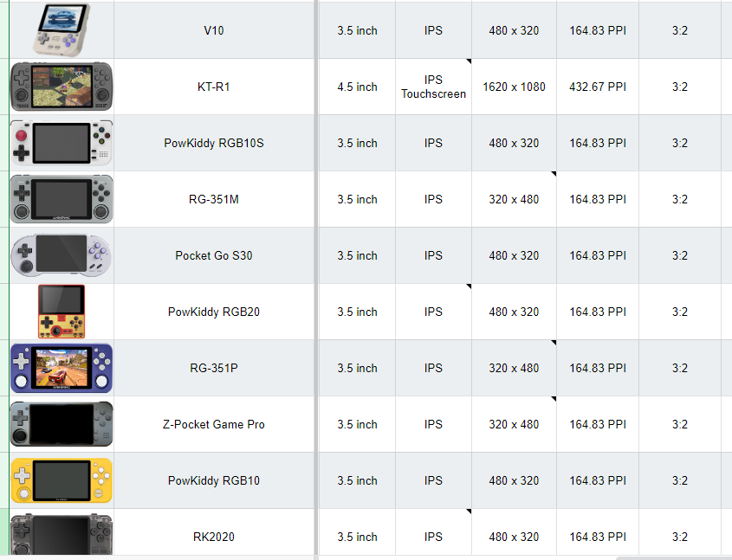Click the PowKiddy RGB10S device image
This screenshot has width=732, height=560.
62,143
